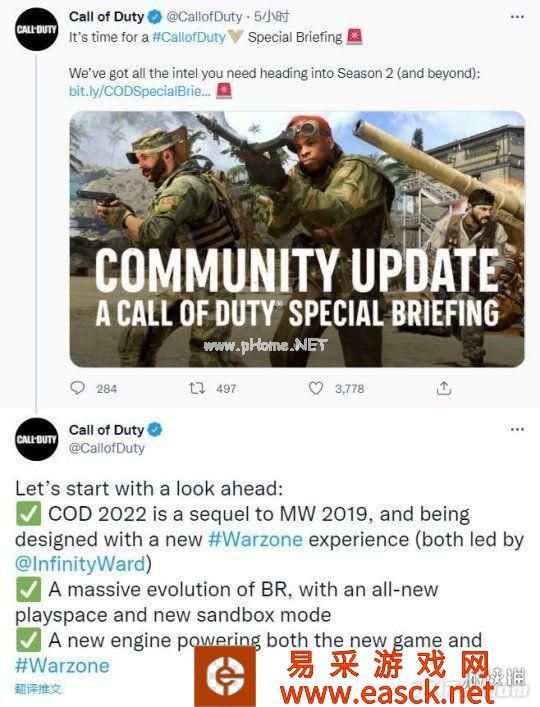Like the tweet with 3,778 hearts
Screen dimensions: 540x707
tap(316, 388)
